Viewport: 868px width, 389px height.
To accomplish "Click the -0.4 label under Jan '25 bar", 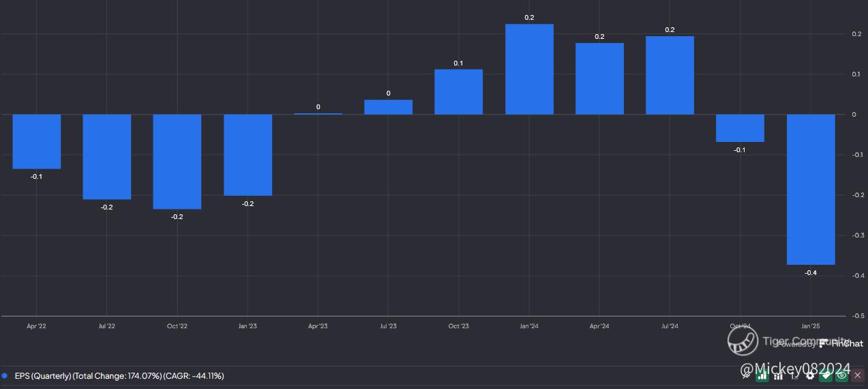I will 811,273.
